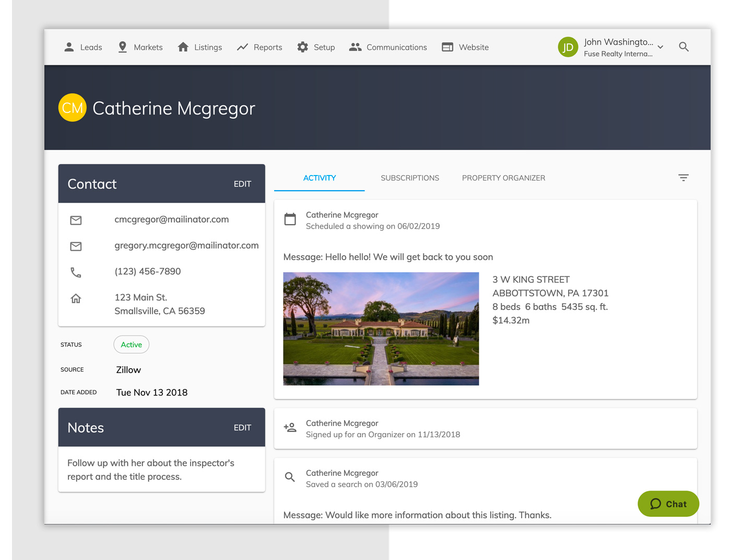Open the Chat button
Image resolution: width=731 pixels, height=560 pixels.
click(x=668, y=504)
